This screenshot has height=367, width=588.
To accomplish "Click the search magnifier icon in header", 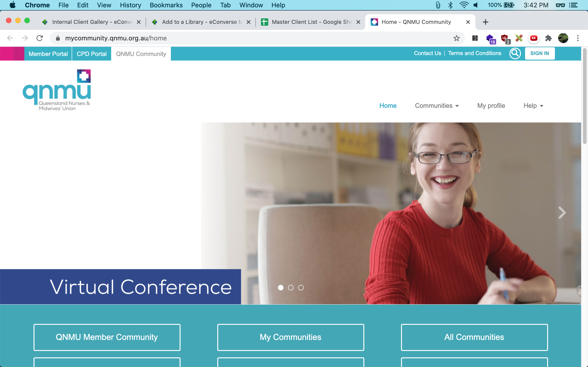I will pyautogui.click(x=515, y=53).
